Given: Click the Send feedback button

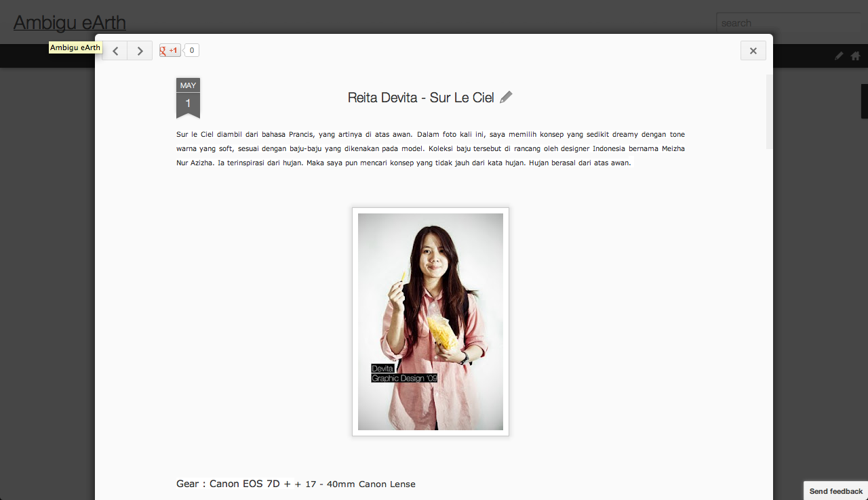Looking at the screenshot, I should click(836, 491).
